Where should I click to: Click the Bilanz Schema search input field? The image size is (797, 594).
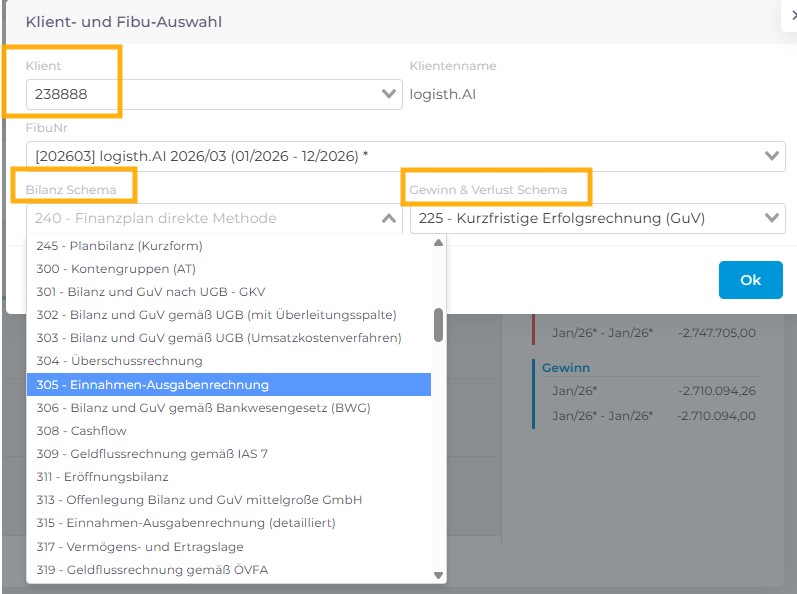coord(200,218)
